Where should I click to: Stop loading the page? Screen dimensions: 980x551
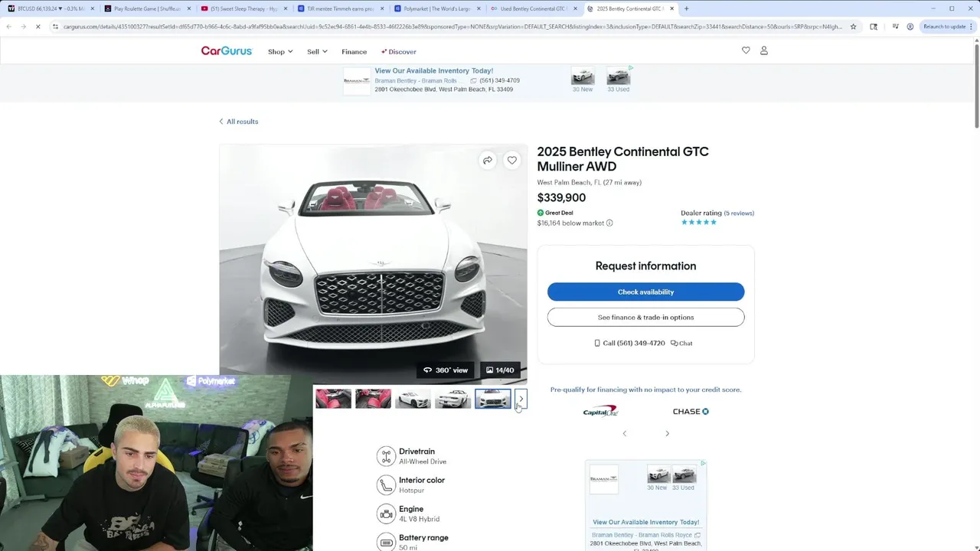click(x=38, y=27)
